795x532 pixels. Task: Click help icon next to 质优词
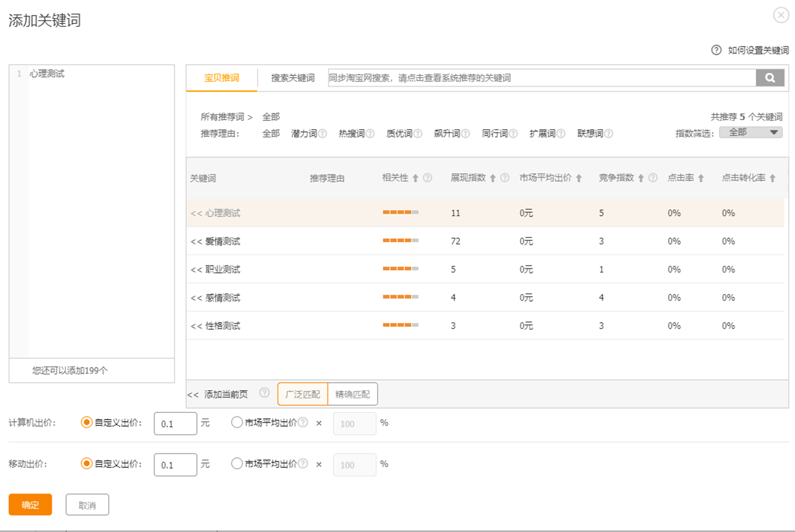point(418,134)
